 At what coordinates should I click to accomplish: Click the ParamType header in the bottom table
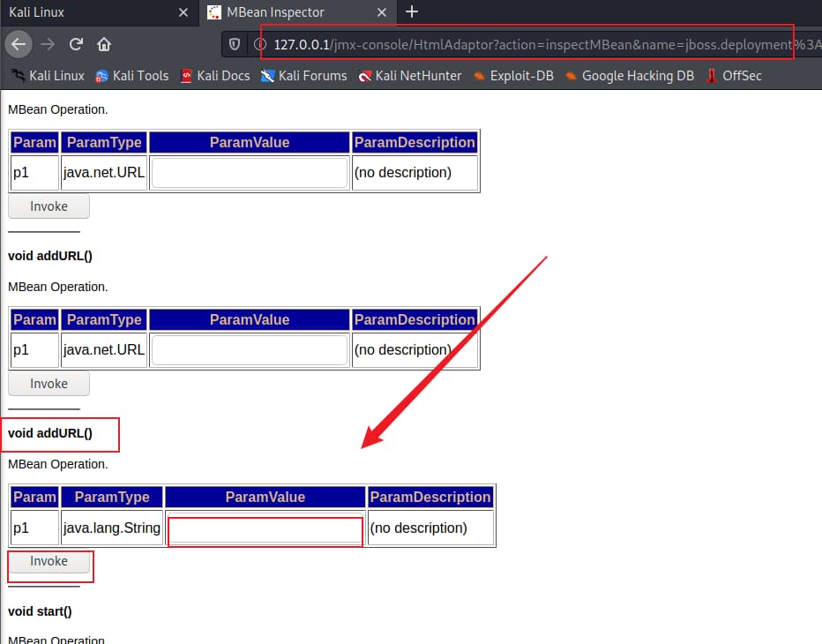click(x=112, y=498)
